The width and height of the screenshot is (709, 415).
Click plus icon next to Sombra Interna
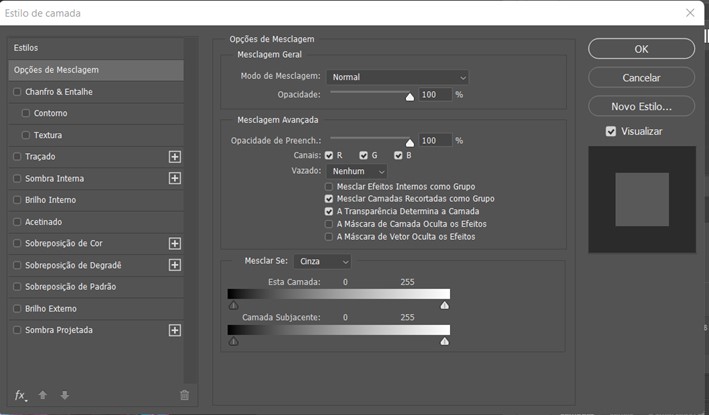175,179
